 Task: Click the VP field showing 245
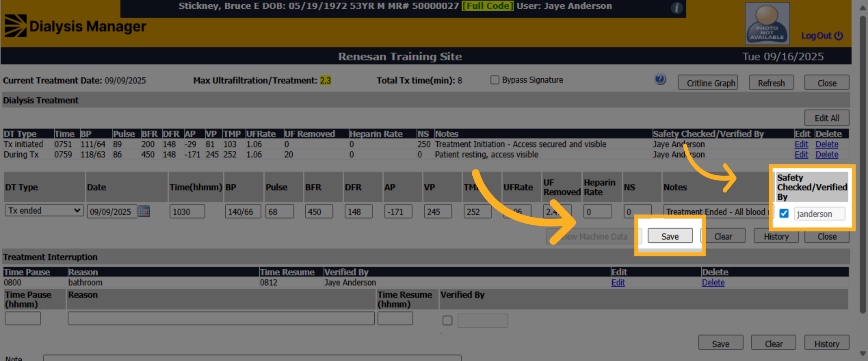click(438, 212)
